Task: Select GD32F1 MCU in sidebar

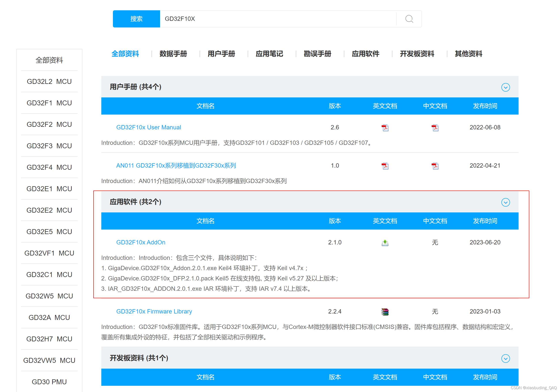Action: pos(49,103)
